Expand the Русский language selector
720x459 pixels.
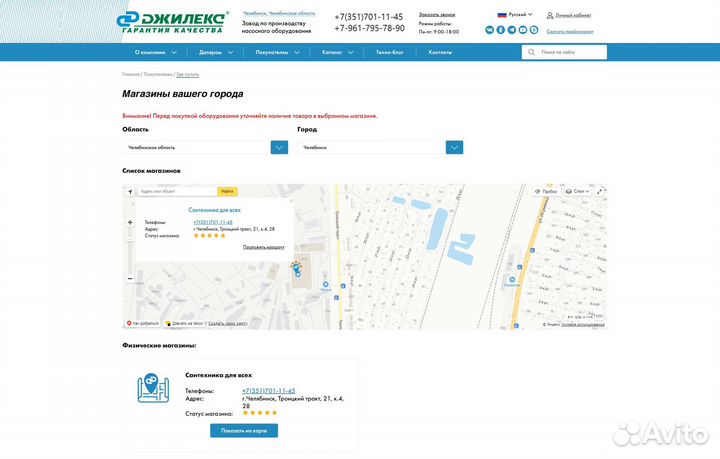pos(515,15)
